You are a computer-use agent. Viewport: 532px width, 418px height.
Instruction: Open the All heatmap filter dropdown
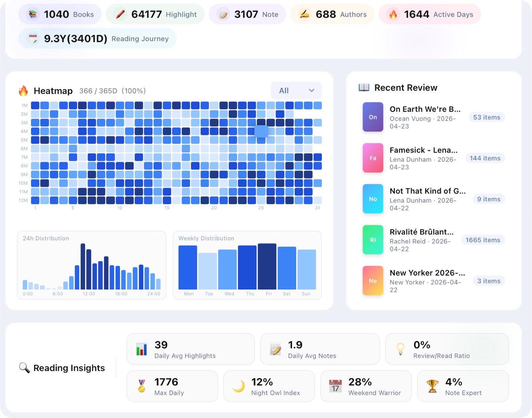pos(296,90)
